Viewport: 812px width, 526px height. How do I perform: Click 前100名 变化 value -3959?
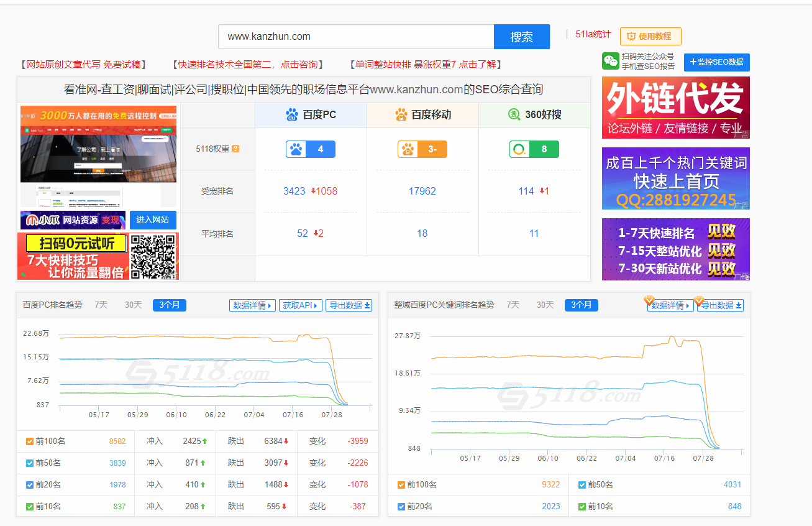click(357, 441)
